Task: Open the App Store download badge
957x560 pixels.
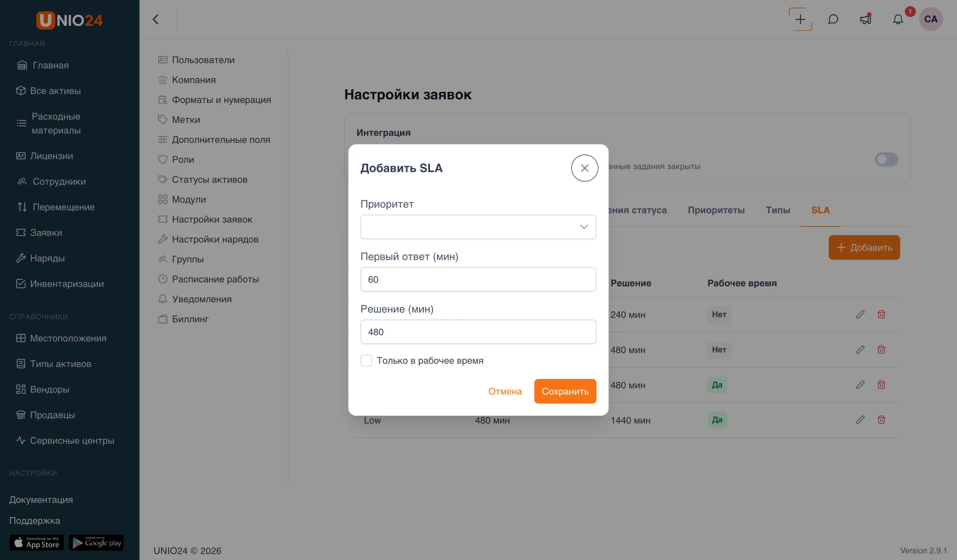Action: (37, 542)
